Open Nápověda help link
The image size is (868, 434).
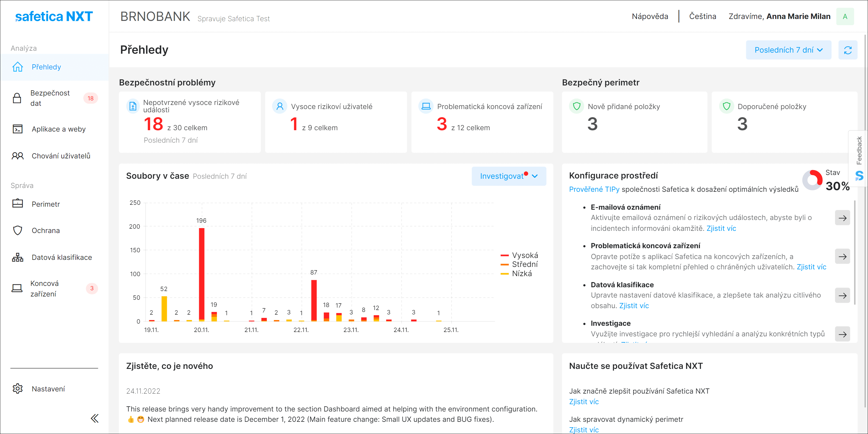tap(650, 17)
